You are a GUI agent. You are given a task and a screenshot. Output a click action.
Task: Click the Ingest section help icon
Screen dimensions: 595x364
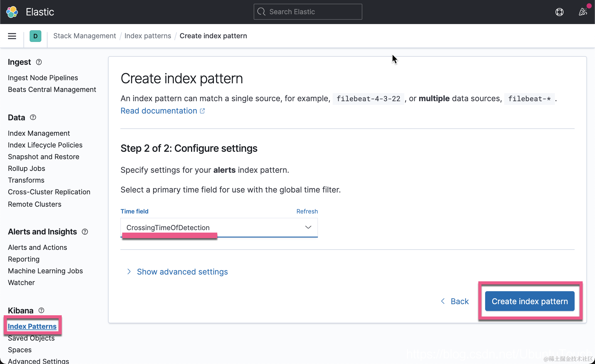(39, 62)
